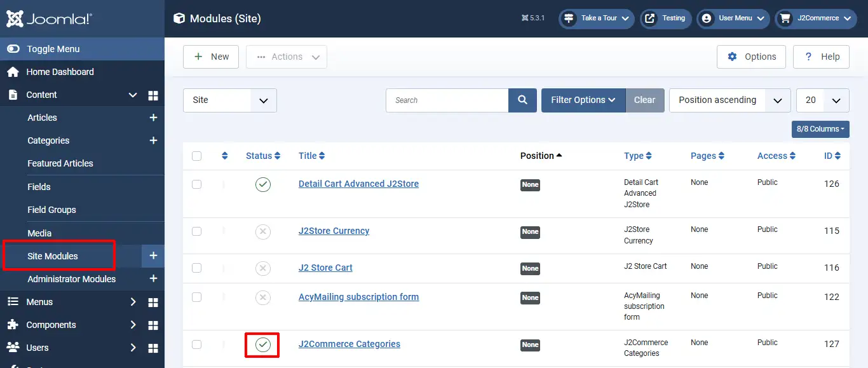Expand the Components section chevron
The image size is (868, 368).
tap(133, 325)
